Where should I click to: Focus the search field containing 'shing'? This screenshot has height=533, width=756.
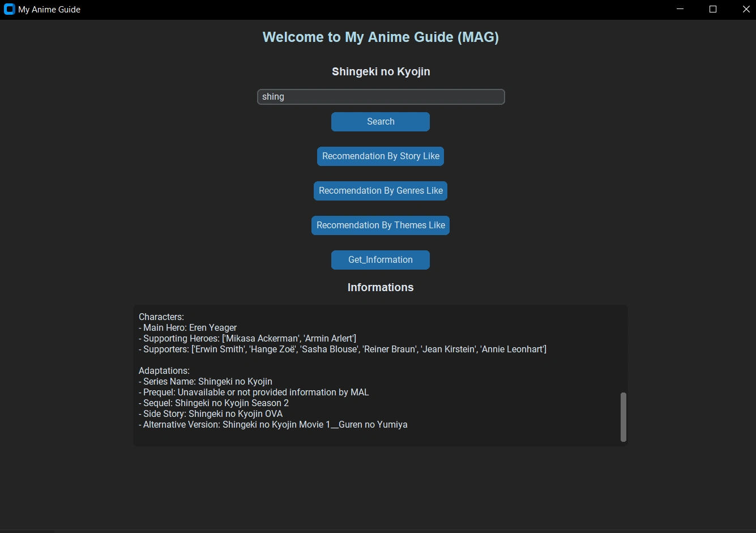381,97
